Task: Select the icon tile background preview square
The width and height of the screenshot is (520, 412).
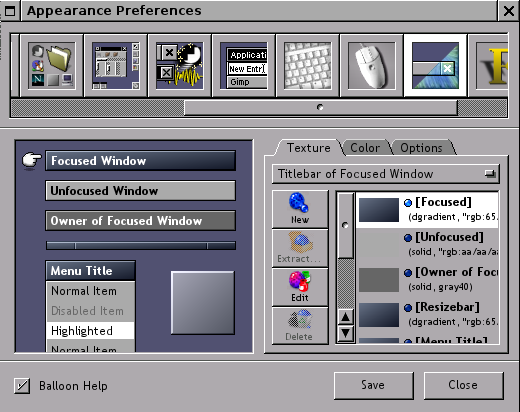Action: pyautogui.click(x=203, y=303)
